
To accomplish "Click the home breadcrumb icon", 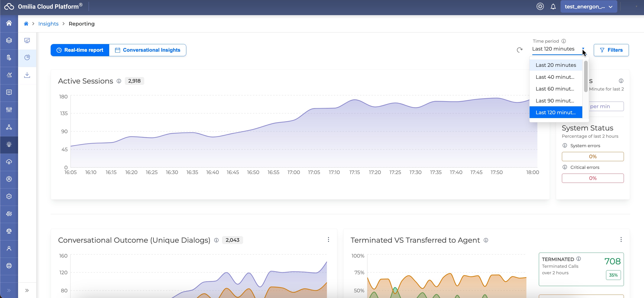I will [x=26, y=24].
